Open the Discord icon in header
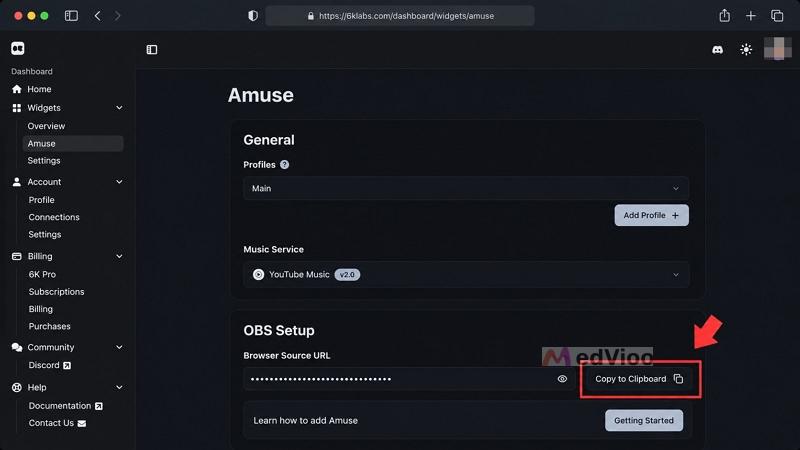 tap(717, 49)
